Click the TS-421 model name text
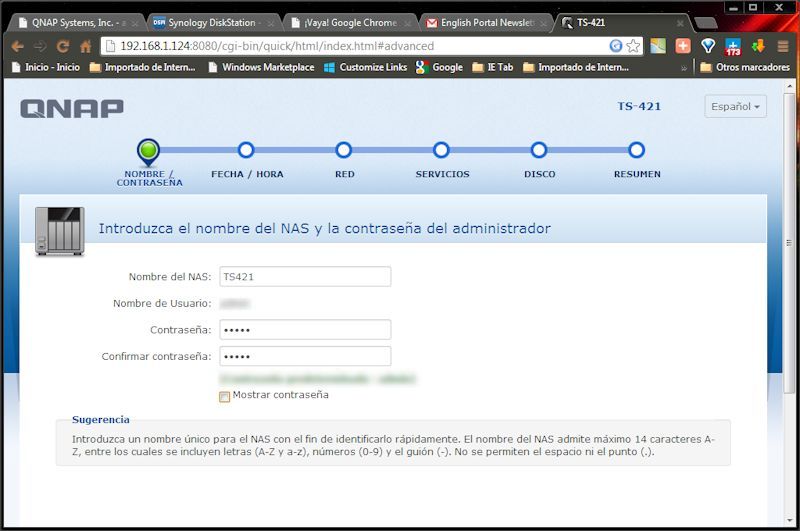The width and height of the screenshot is (800, 531). (x=639, y=107)
